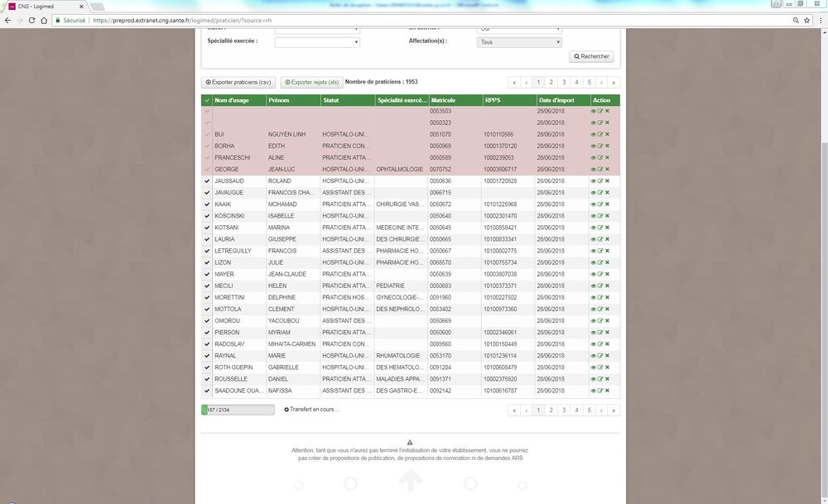Open the Chrome three-dot menu
The width and height of the screenshot is (828, 504).
click(x=820, y=20)
